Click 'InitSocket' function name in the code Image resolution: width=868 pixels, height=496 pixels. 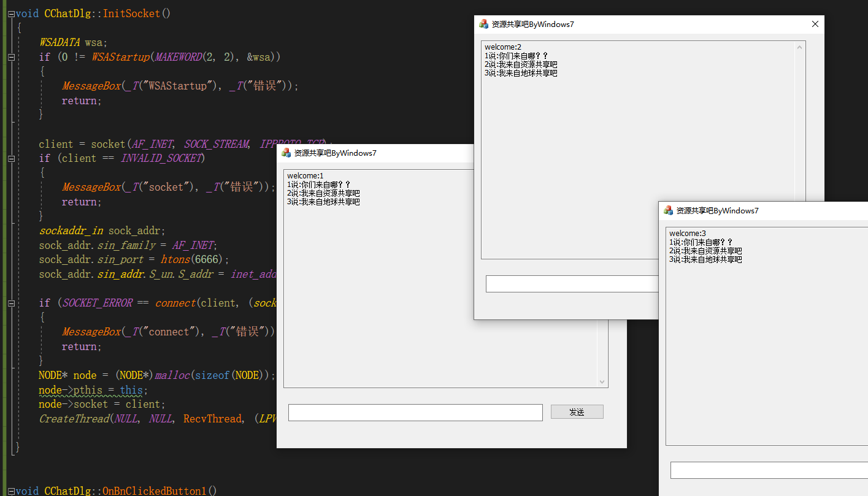tap(131, 13)
